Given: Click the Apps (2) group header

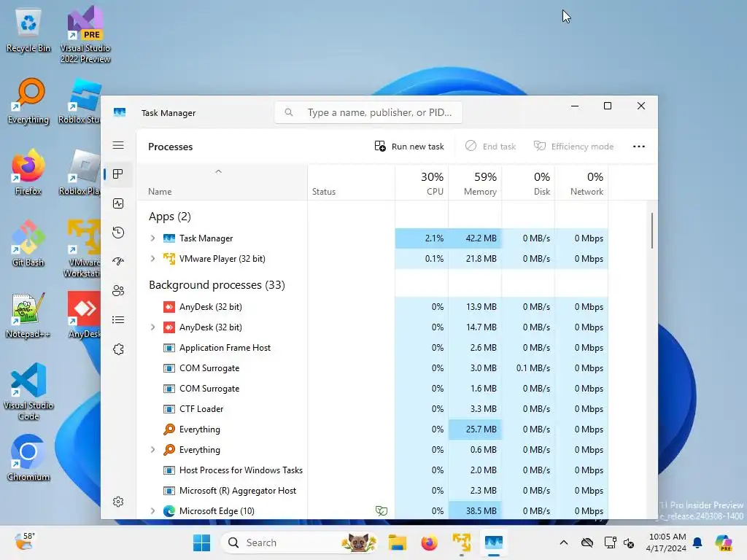Looking at the screenshot, I should 169,217.
